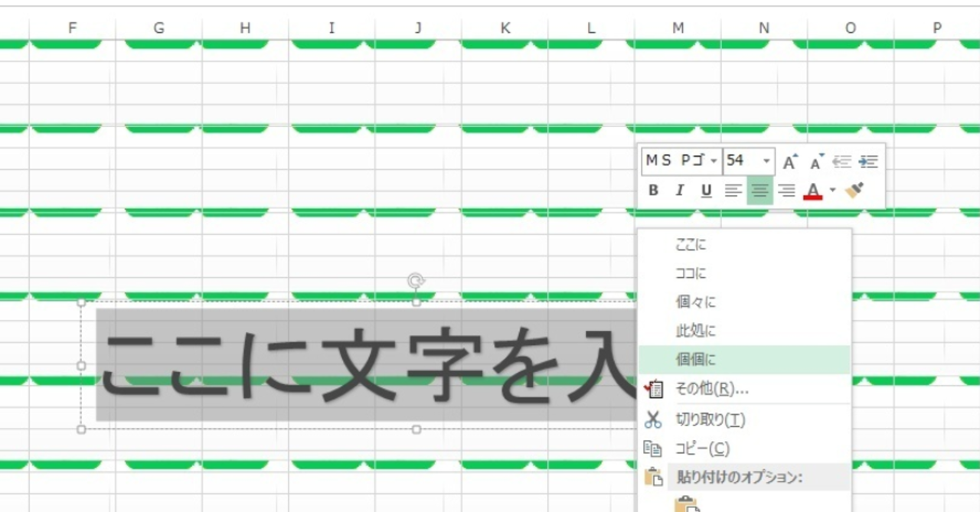Image resolution: width=980 pixels, height=512 pixels.
Task: Click the text box's bottom-middle sizing handle
Action: [x=416, y=429]
